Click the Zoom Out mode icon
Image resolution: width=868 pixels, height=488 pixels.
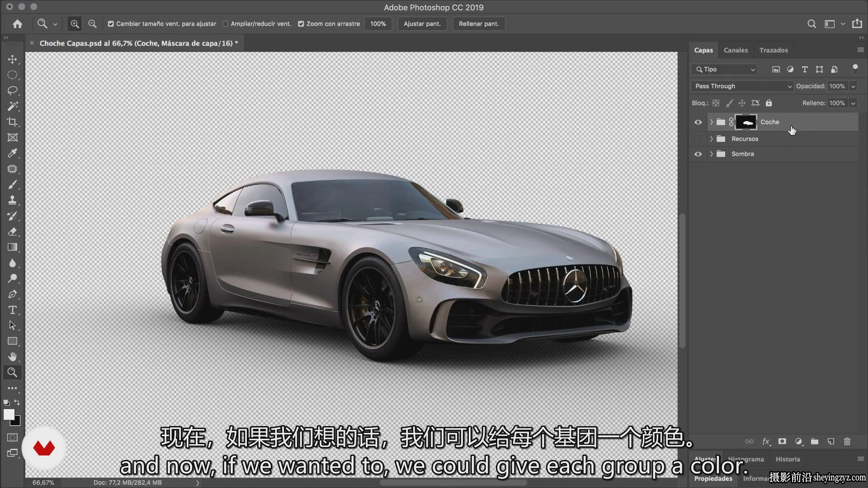pos(92,24)
